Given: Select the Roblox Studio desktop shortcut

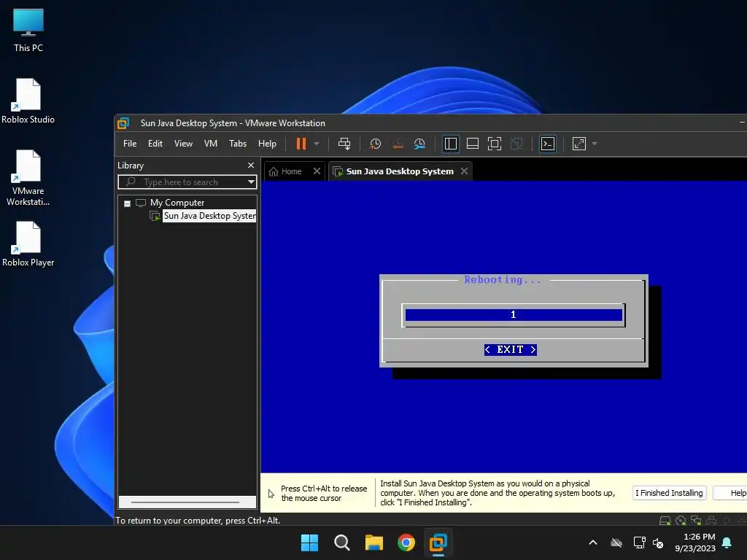Looking at the screenshot, I should [x=28, y=101].
